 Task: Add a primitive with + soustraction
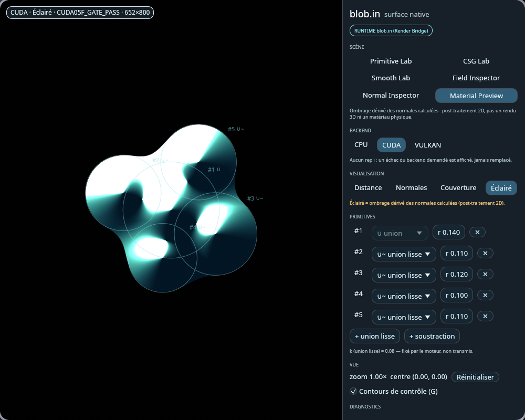click(x=432, y=337)
